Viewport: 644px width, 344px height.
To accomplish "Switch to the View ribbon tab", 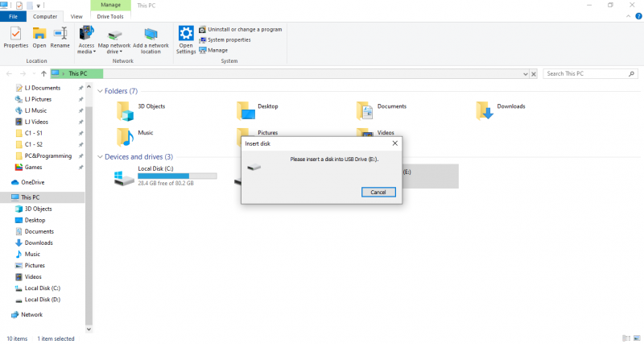I will pos(76,16).
